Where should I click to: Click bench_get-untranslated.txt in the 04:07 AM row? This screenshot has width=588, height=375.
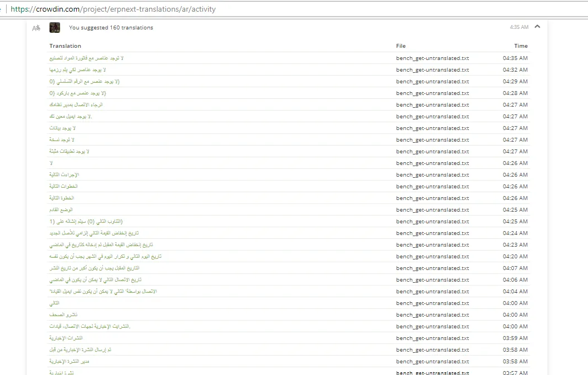pos(432,268)
